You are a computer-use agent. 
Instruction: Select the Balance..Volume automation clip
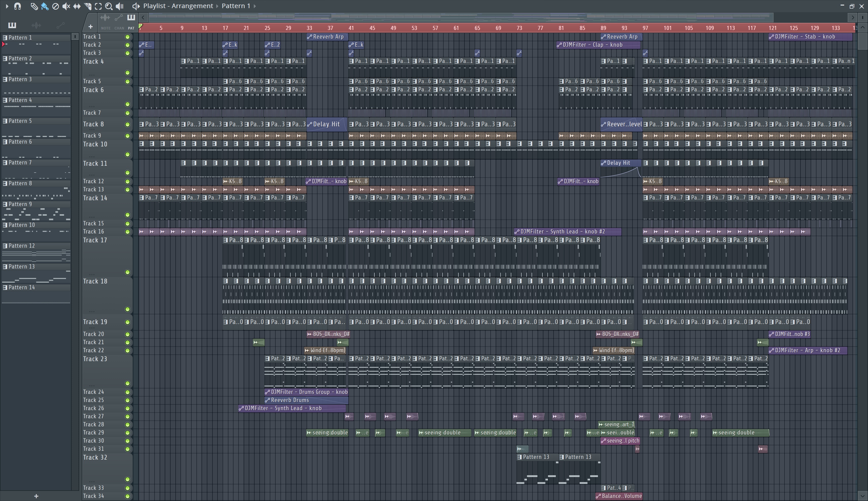(619, 496)
